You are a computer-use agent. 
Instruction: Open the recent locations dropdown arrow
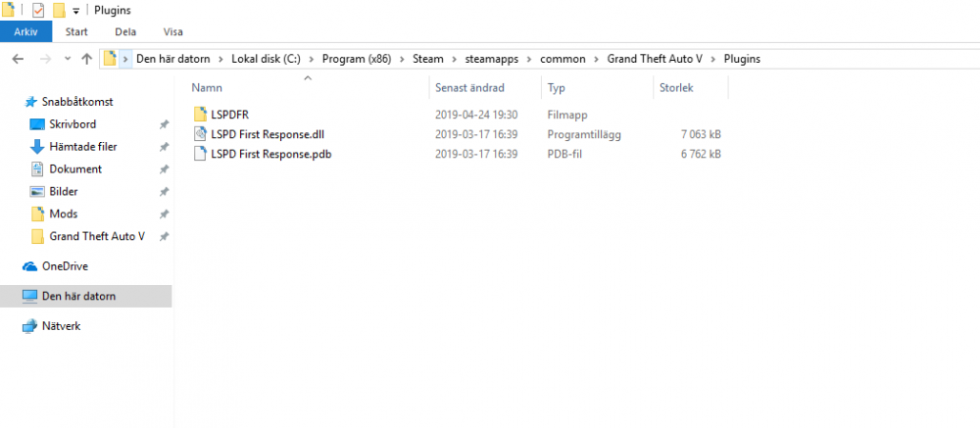coord(68,59)
